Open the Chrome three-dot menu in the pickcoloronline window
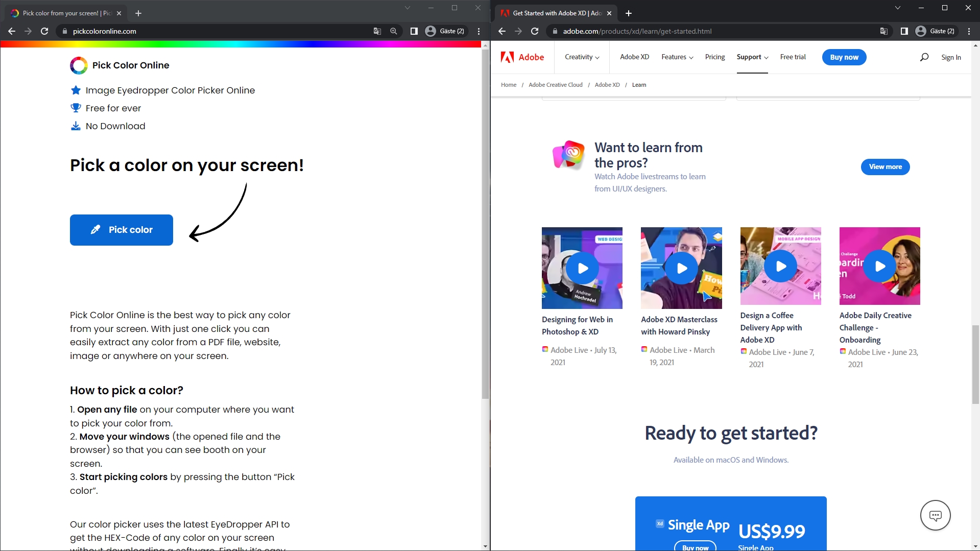Screen dimensions: 980x551 point(479,31)
